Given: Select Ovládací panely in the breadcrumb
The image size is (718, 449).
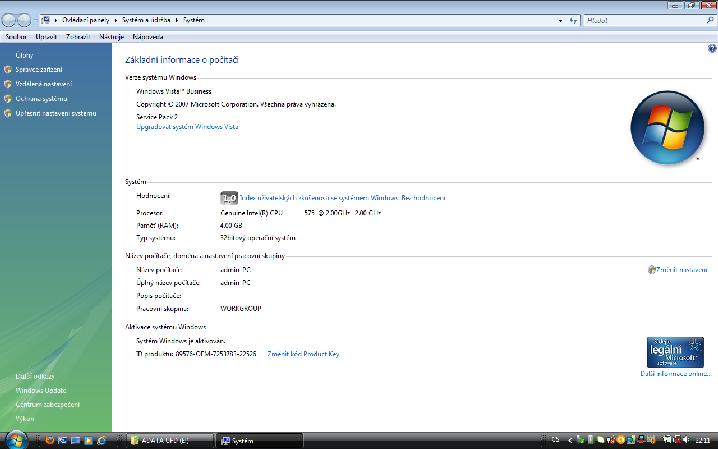Looking at the screenshot, I should pyautogui.click(x=86, y=20).
